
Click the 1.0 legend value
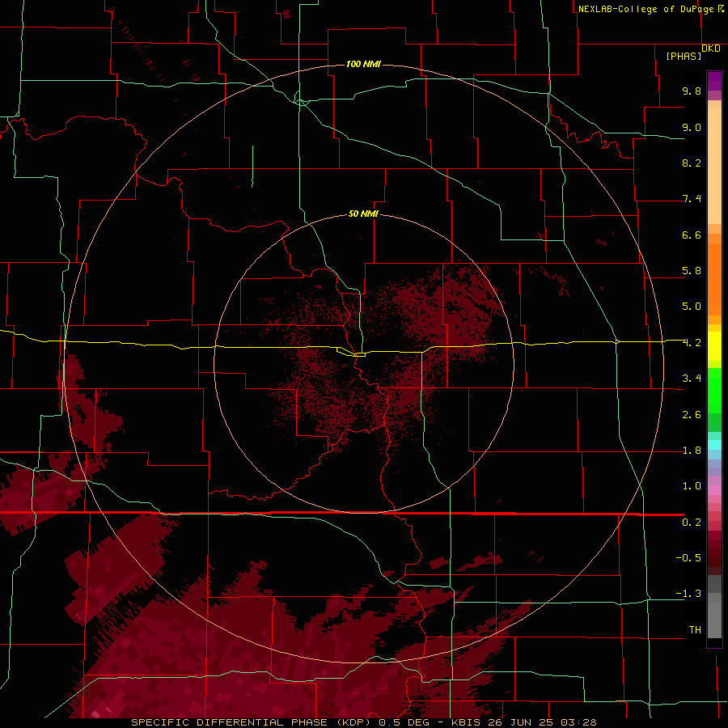point(692,486)
